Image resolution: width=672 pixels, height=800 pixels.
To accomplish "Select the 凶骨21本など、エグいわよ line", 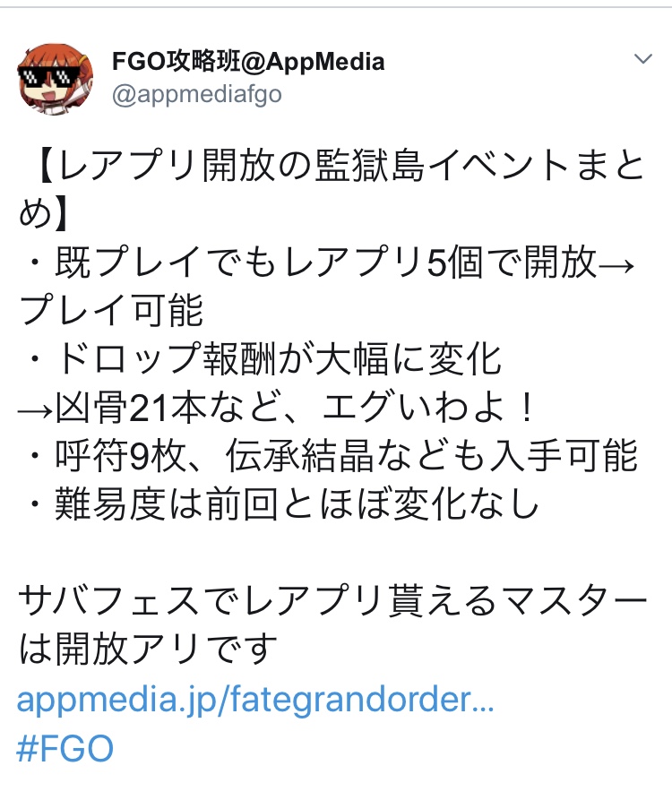I will (x=276, y=408).
